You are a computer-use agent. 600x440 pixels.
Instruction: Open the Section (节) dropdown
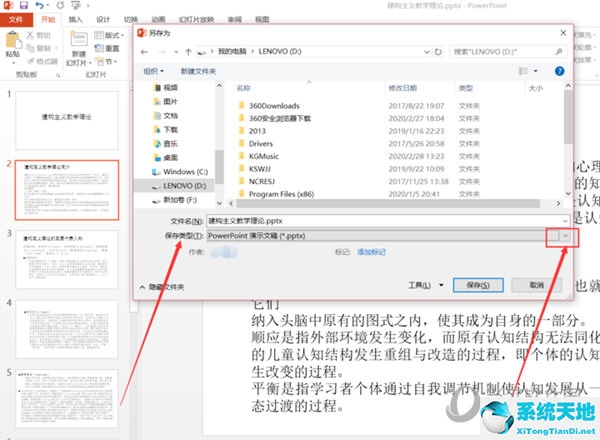point(106,61)
